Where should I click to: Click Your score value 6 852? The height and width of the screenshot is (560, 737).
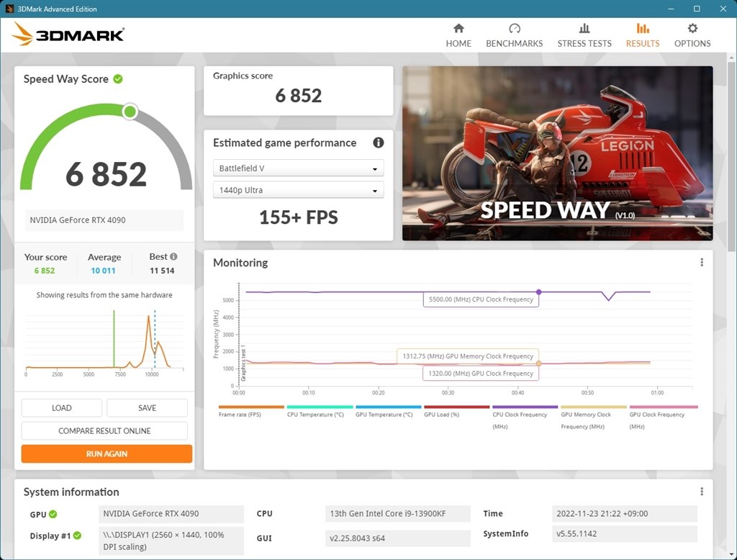click(x=44, y=271)
